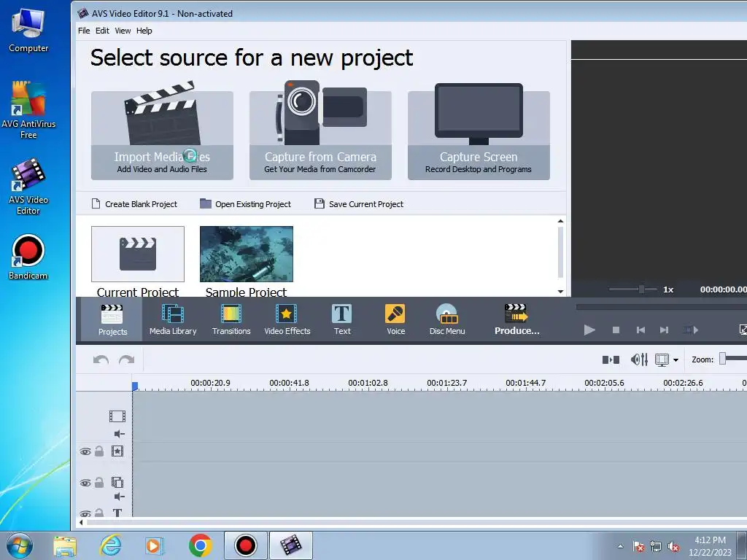Undo the last action
Image resolution: width=747 pixels, height=560 pixels.
[x=101, y=359]
